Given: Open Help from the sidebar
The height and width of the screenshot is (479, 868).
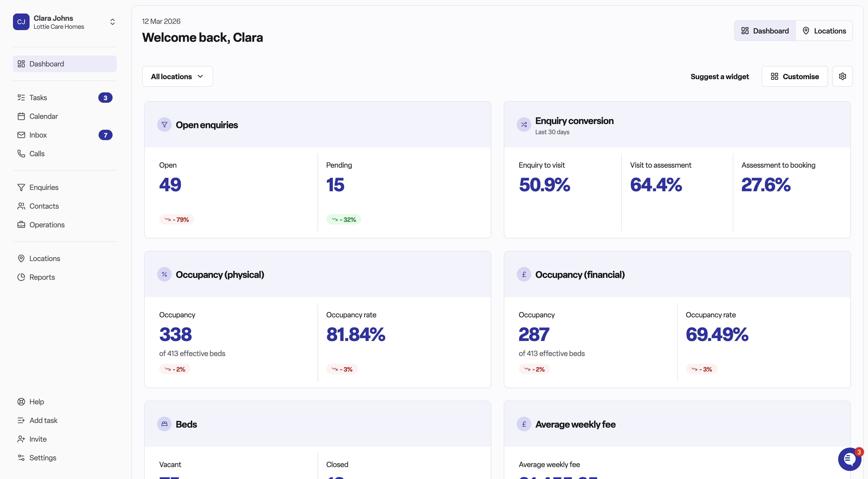Looking at the screenshot, I should (65, 402).
